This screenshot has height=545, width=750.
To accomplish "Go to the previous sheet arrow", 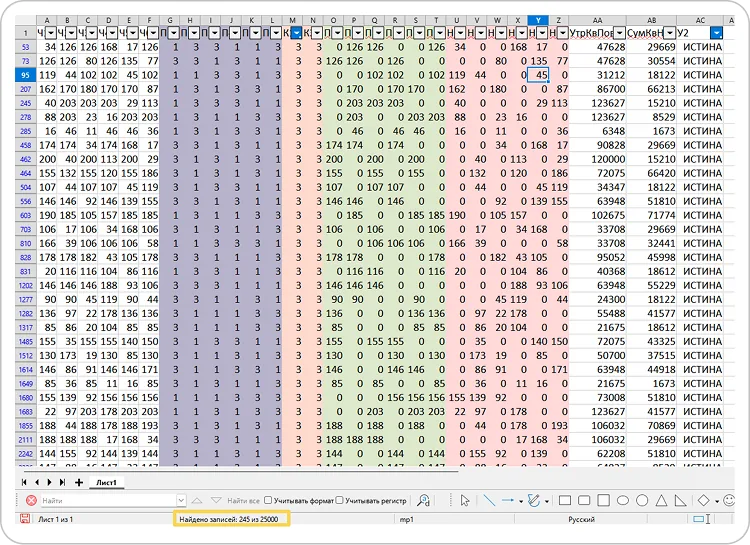I will point(37,482).
